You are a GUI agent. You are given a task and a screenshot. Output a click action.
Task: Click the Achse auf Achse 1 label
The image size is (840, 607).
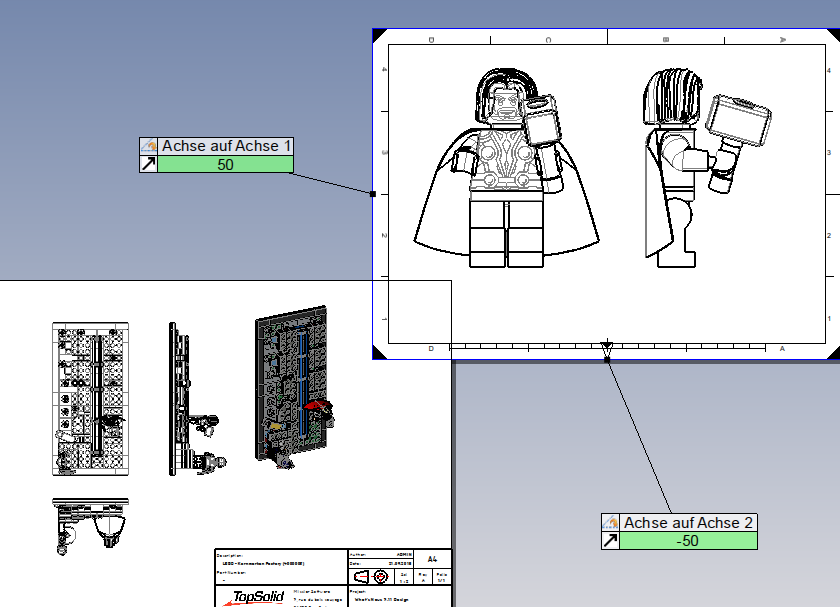click(x=226, y=146)
